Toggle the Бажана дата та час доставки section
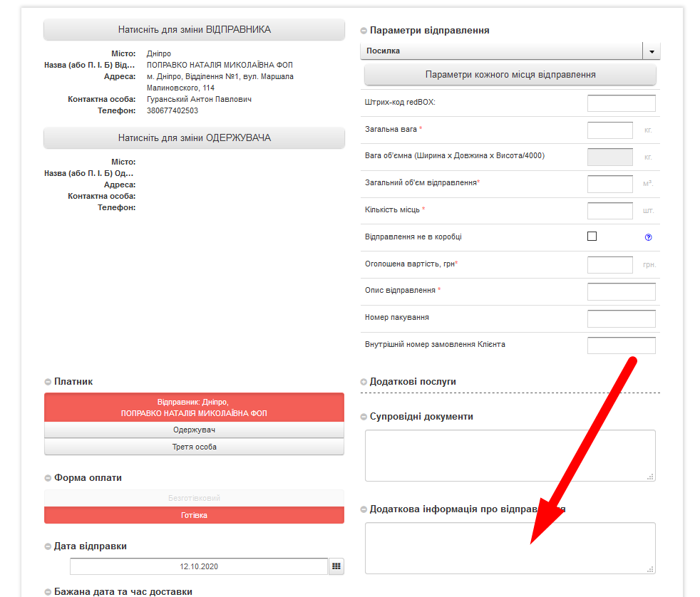Image resolution: width=700 pixels, height=597 pixels. (48, 592)
